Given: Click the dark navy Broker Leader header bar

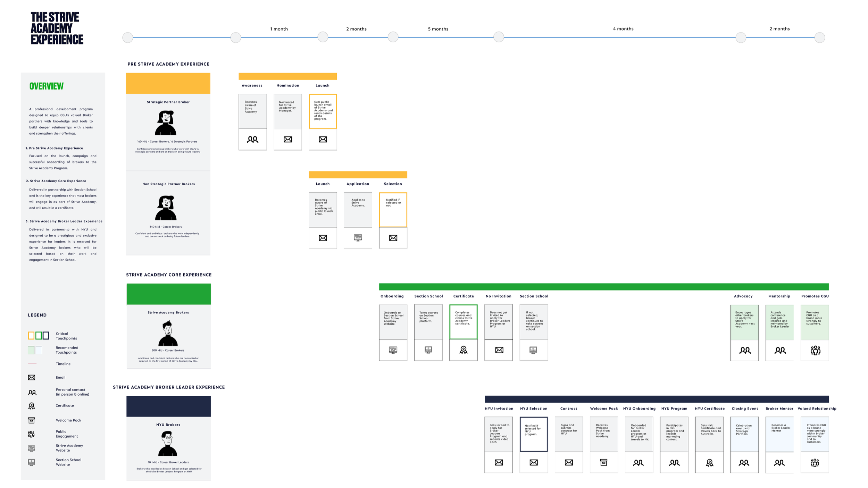Looking at the screenshot, I should tap(657, 399).
